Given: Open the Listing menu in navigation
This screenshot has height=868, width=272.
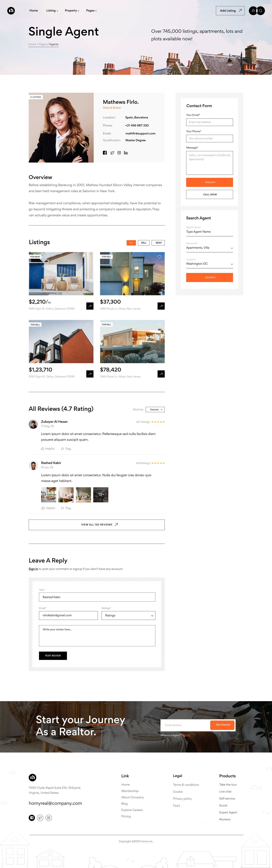Looking at the screenshot, I should tap(52, 11).
